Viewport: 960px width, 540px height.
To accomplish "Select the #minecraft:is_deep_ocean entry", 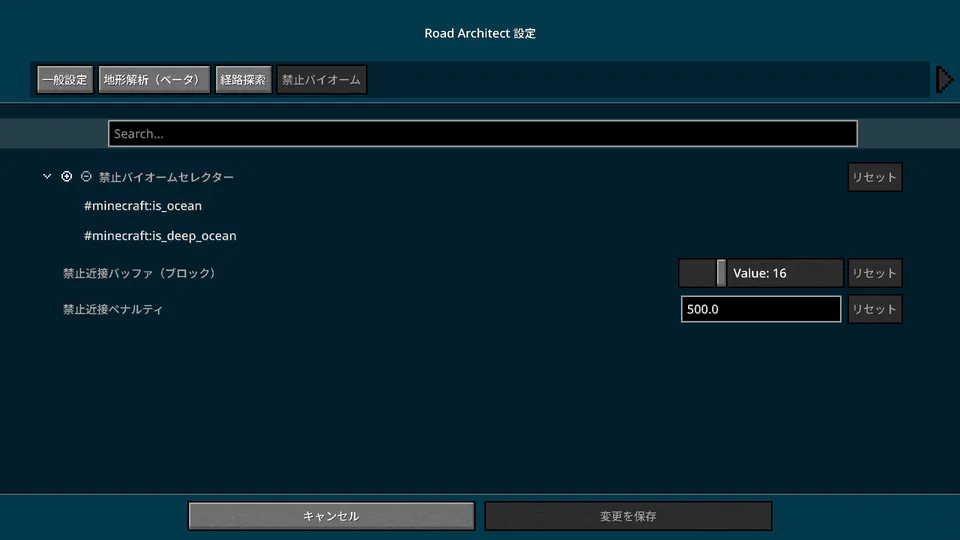I will coord(160,236).
